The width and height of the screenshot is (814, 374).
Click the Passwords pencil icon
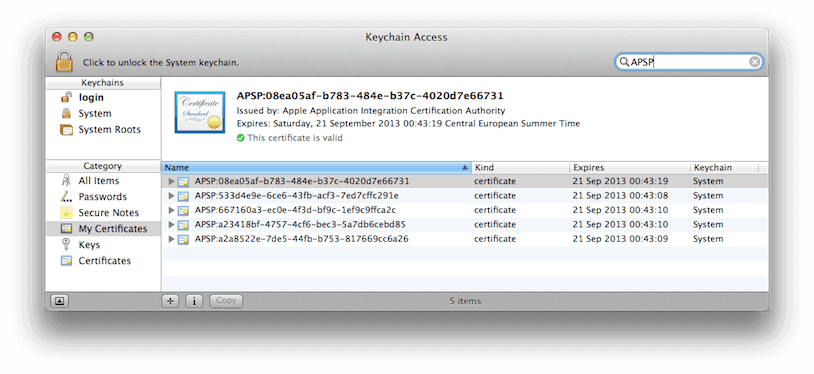[66, 197]
